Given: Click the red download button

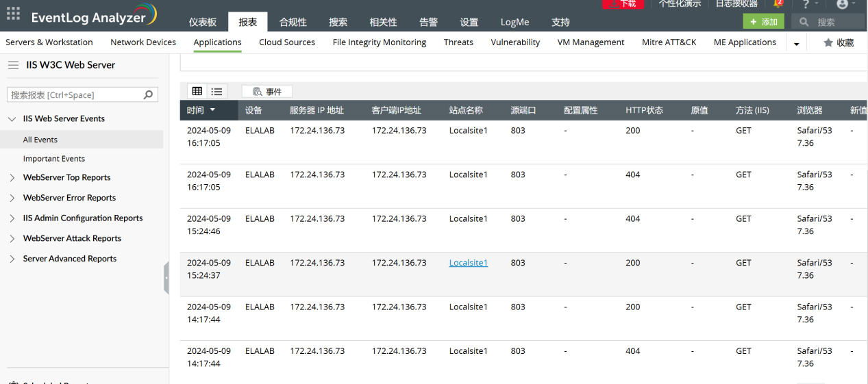Looking at the screenshot, I should [623, 4].
